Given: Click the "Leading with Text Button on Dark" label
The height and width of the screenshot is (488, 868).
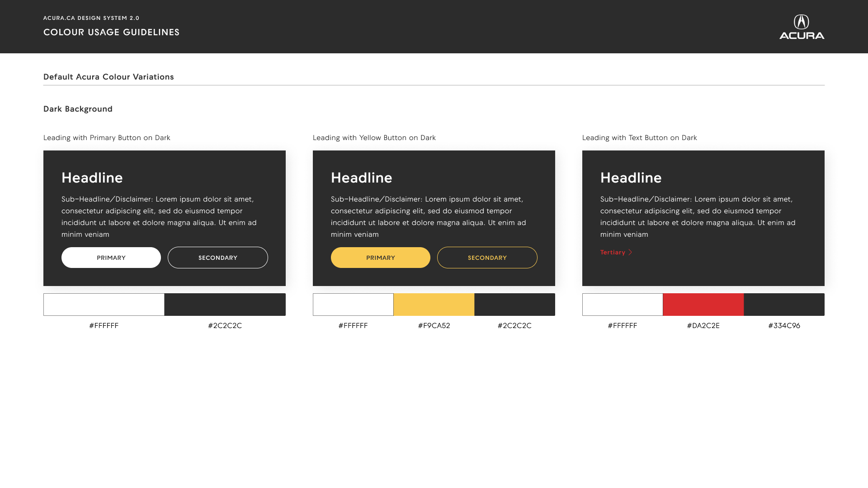Looking at the screenshot, I should 640,138.
